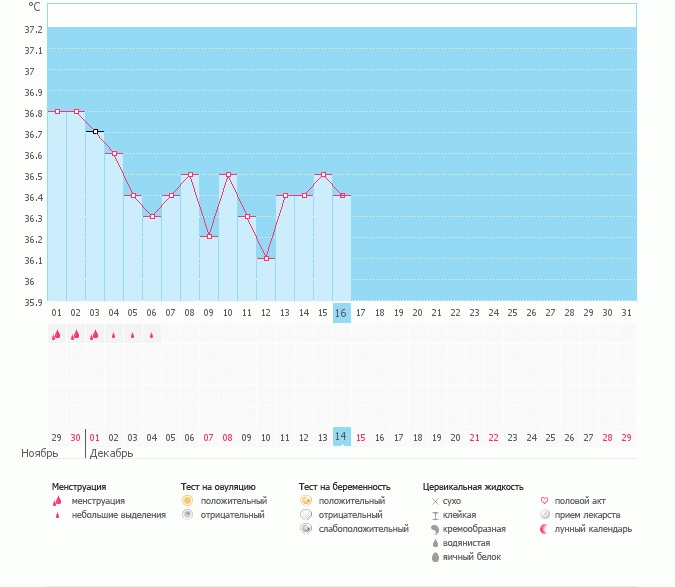
Task: Select highlighted calendar date 14 in bottom row
Action: click(342, 437)
